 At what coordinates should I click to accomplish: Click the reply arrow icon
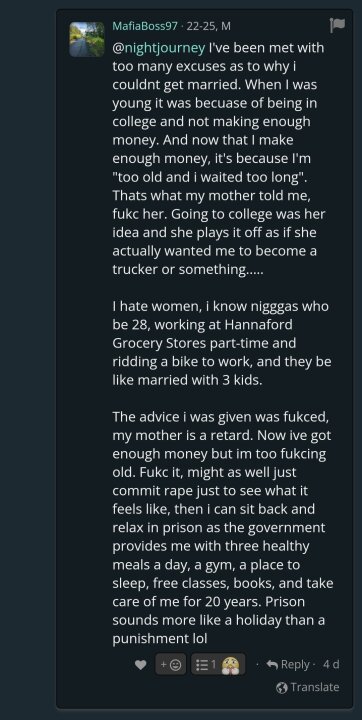[x=272, y=664]
